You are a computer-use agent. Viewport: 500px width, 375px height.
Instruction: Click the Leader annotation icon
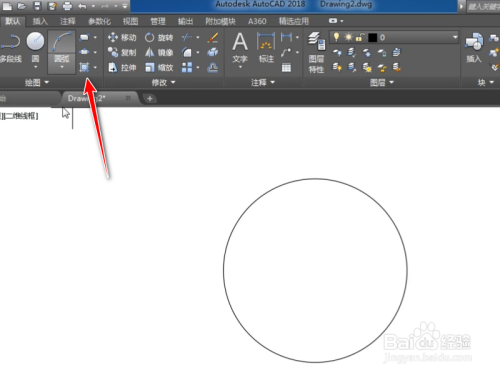tap(286, 52)
